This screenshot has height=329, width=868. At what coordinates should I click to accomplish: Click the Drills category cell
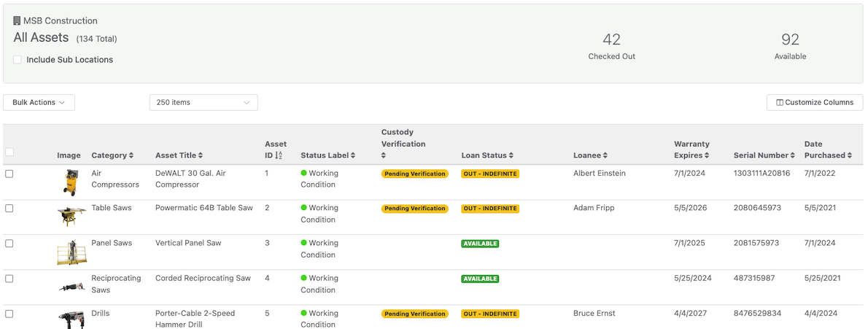(x=100, y=313)
